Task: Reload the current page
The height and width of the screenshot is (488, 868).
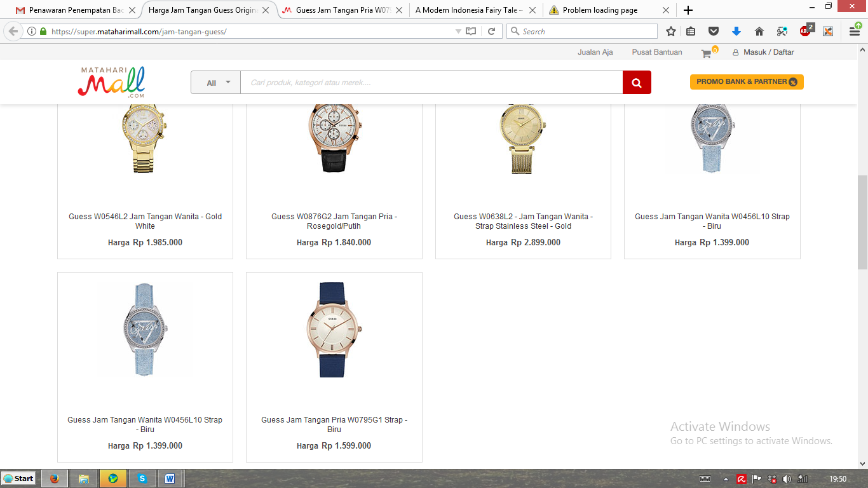Action: click(491, 31)
